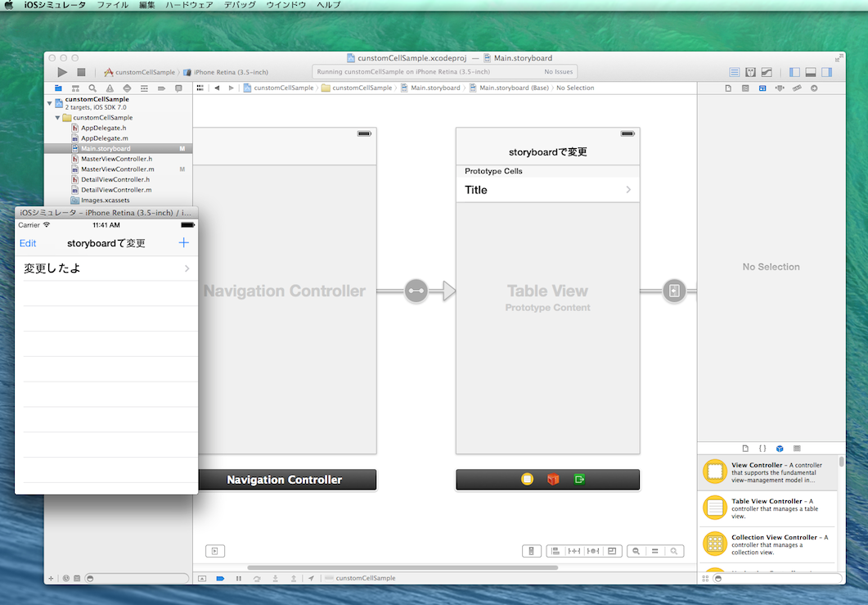Stop the running app in Xcode

tap(81, 72)
